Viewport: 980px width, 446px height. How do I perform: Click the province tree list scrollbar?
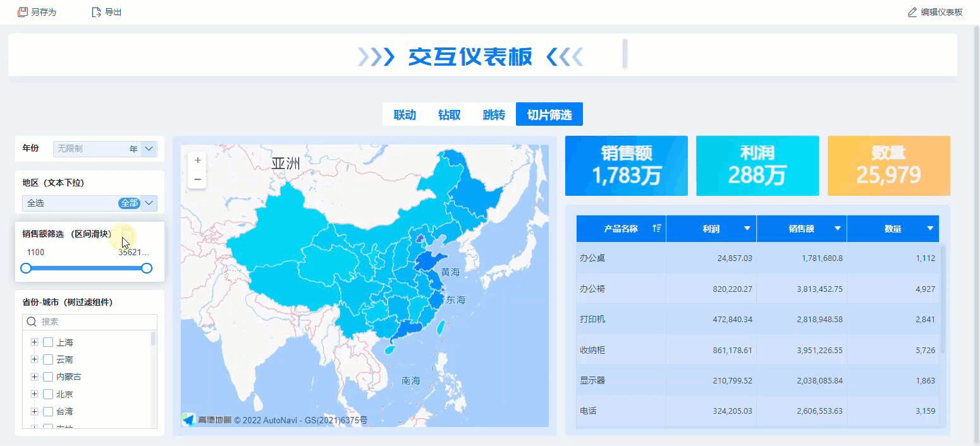point(153,339)
